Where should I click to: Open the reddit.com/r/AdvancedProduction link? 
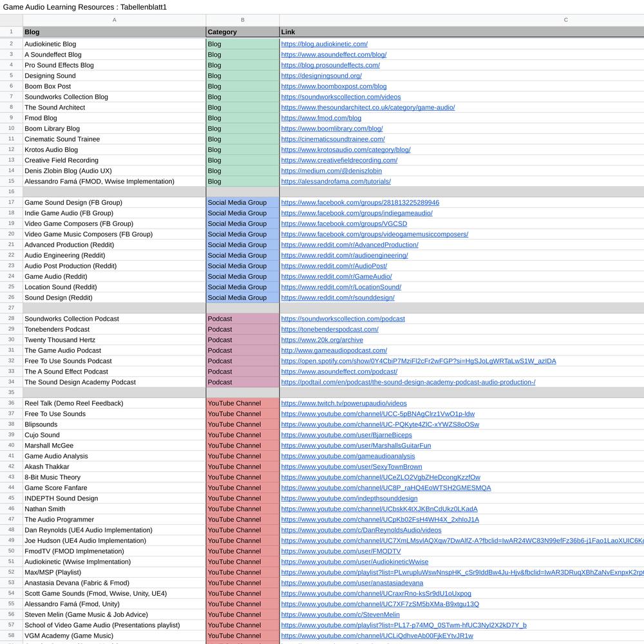click(x=350, y=245)
